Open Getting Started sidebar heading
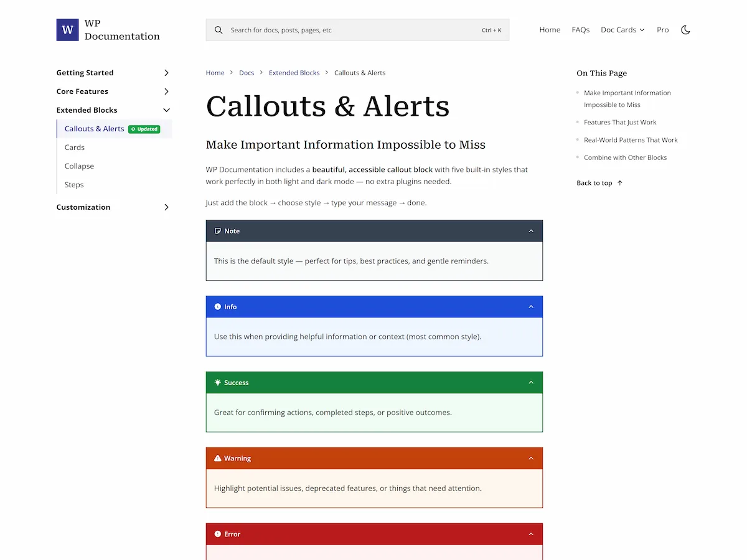 pos(85,73)
